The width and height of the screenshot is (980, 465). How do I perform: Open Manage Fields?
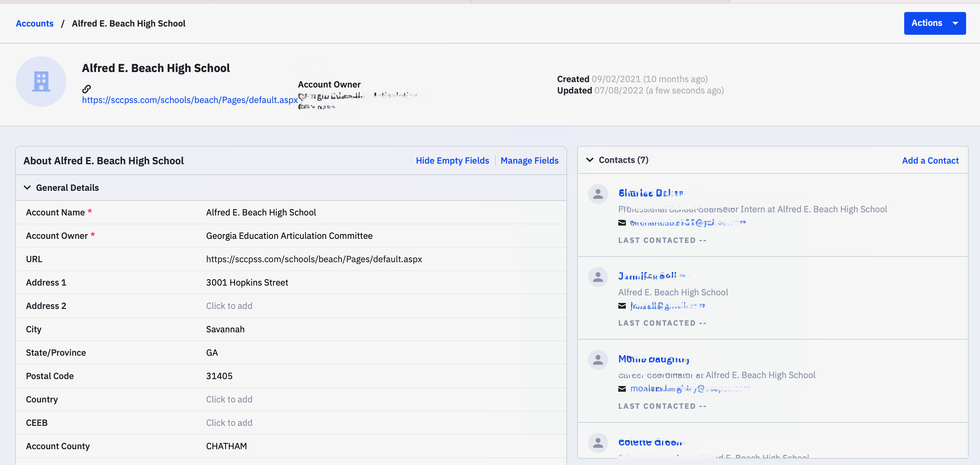point(529,160)
